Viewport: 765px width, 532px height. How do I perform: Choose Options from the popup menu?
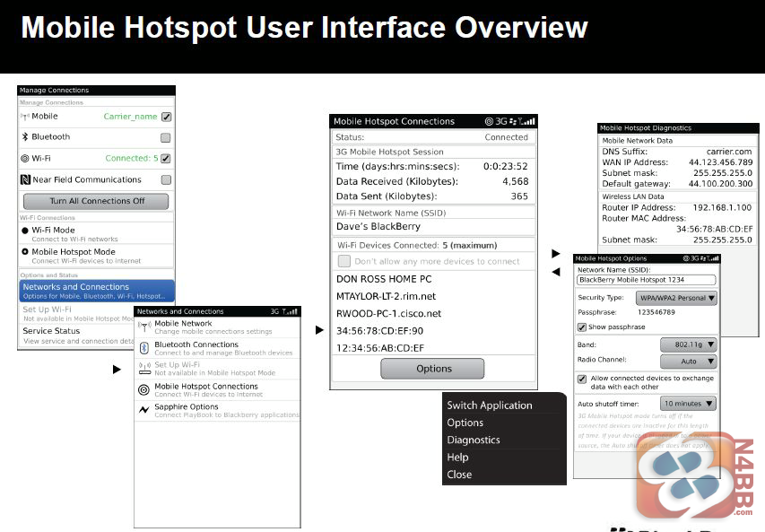tap(465, 423)
